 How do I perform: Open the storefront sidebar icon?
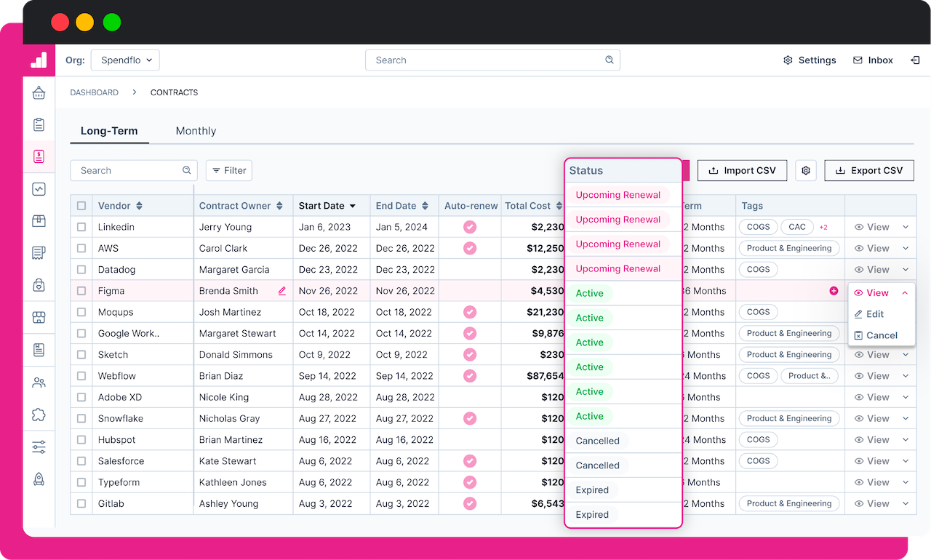pos(39,318)
